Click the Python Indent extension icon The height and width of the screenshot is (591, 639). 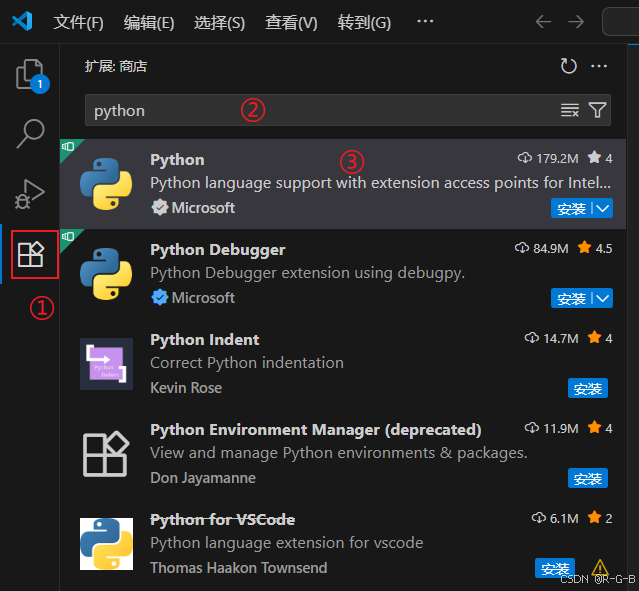(x=106, y=364)
